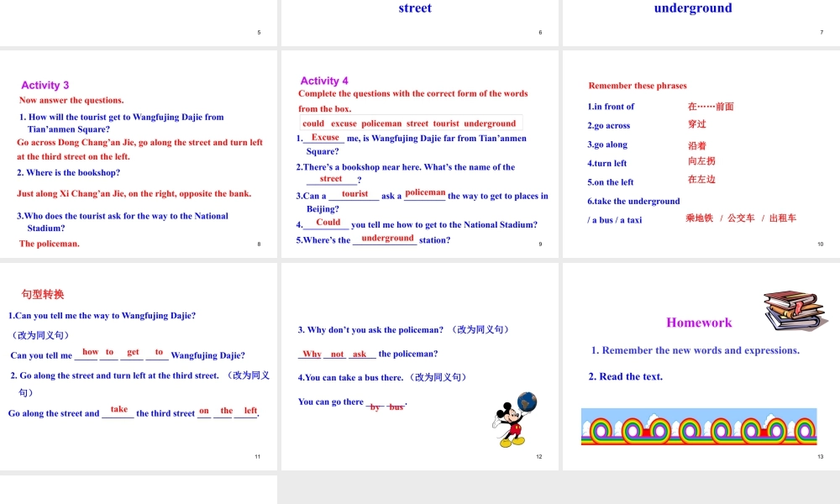The image size is (840, 504).
Task: Click the Activity 4 slide heading
Action: click(324, 81)
